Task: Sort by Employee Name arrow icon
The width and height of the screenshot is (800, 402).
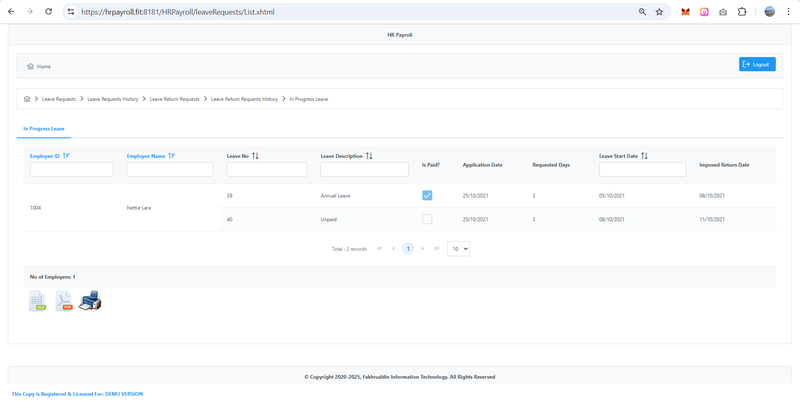Action: tap(171, 156)
